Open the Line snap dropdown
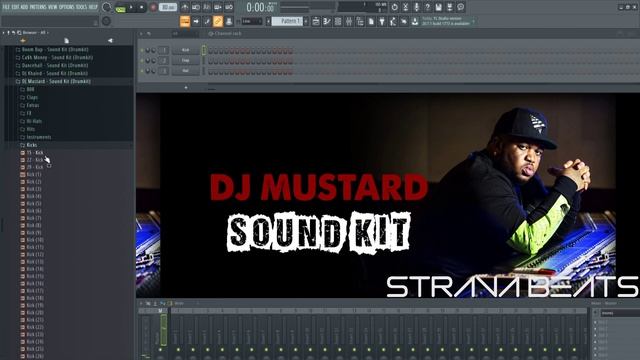Screen dimensions: 640x360 tap(252, 21)
